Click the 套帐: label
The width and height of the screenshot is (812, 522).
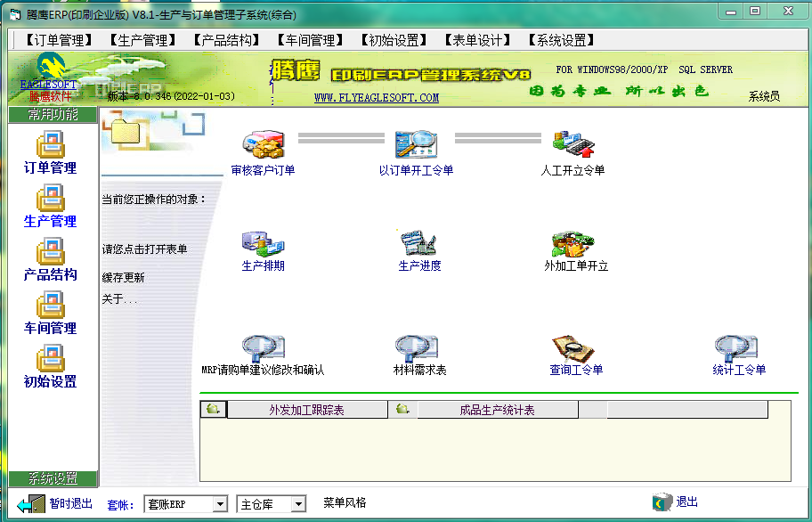pos(121,504)
